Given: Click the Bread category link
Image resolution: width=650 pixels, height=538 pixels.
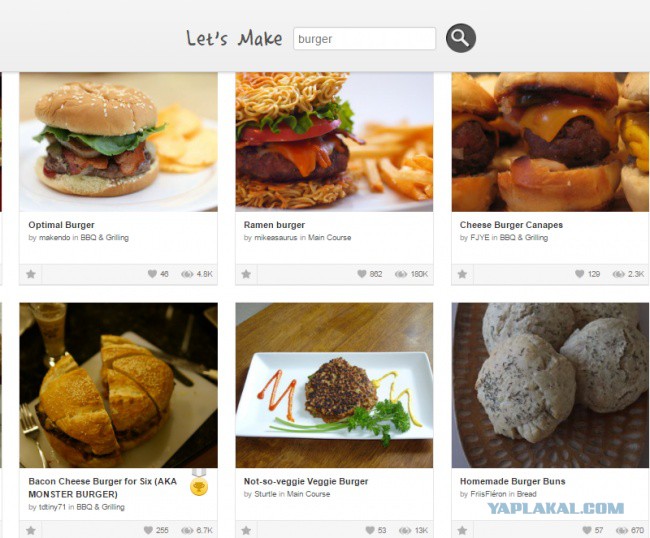Looking at the screenshot, I should pos(526,494).
